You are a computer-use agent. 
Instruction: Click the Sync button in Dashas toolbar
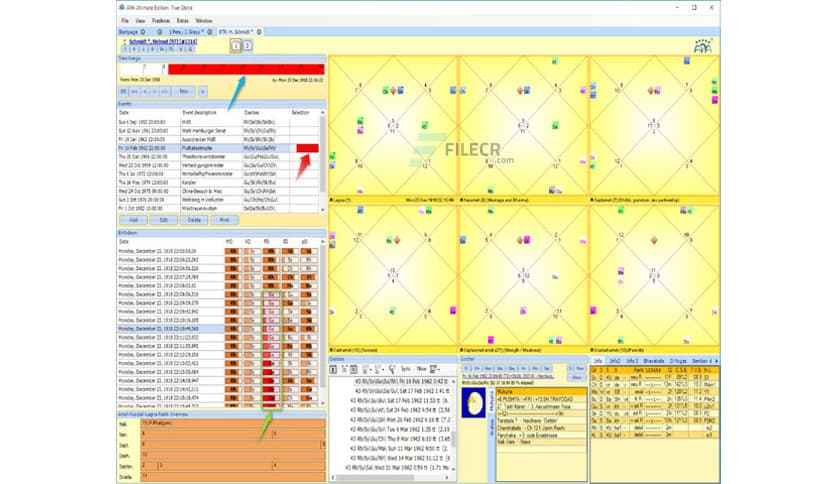(x=406, y=369)
